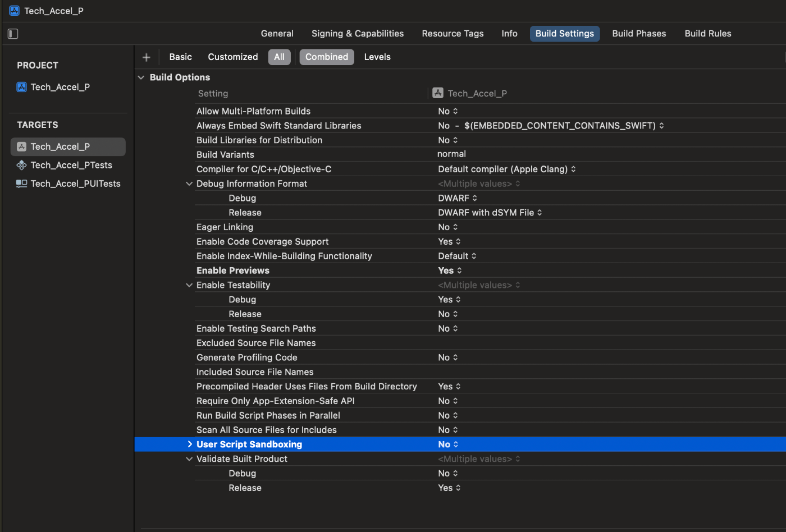Click Included Source File Names row
The height and width of the screenshot is (532, 786).
(490, 372)
